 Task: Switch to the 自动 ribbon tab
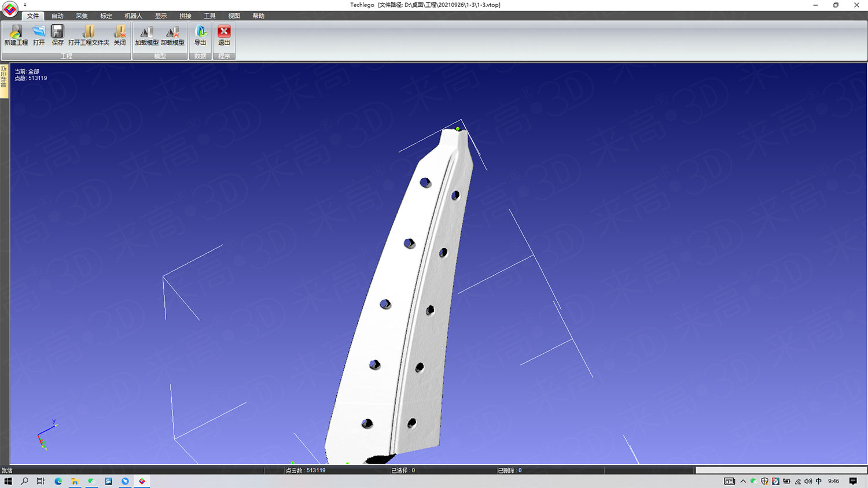pyautogui.click(x=57, y=16)
